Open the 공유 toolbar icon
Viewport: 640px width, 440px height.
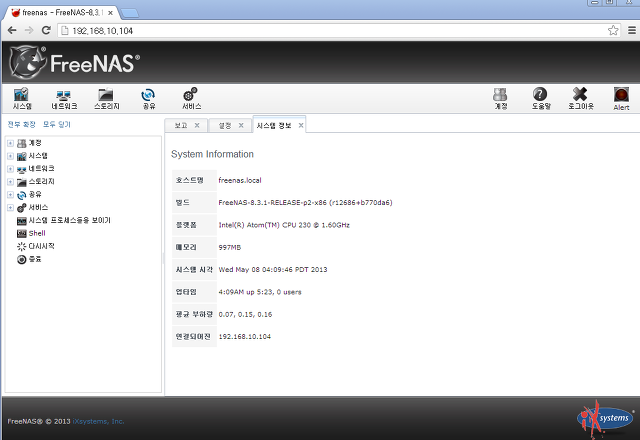coord(148,99)
